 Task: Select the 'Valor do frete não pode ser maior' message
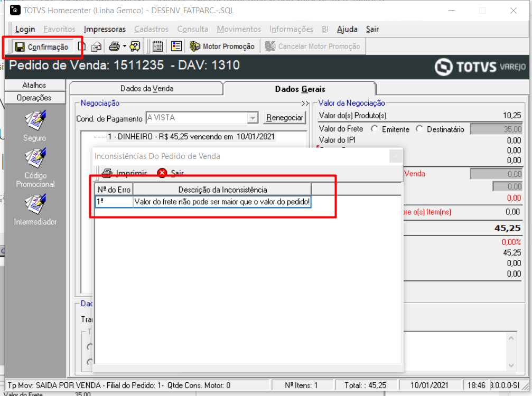coord(222,202)
